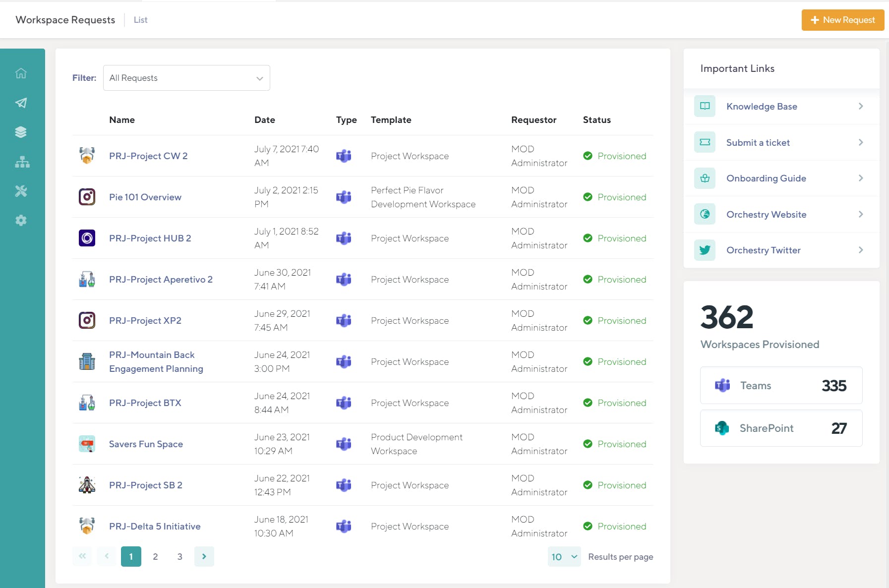
Task: Expand the Knowledge Base link chevron
Action: click(x=860, y=106)
